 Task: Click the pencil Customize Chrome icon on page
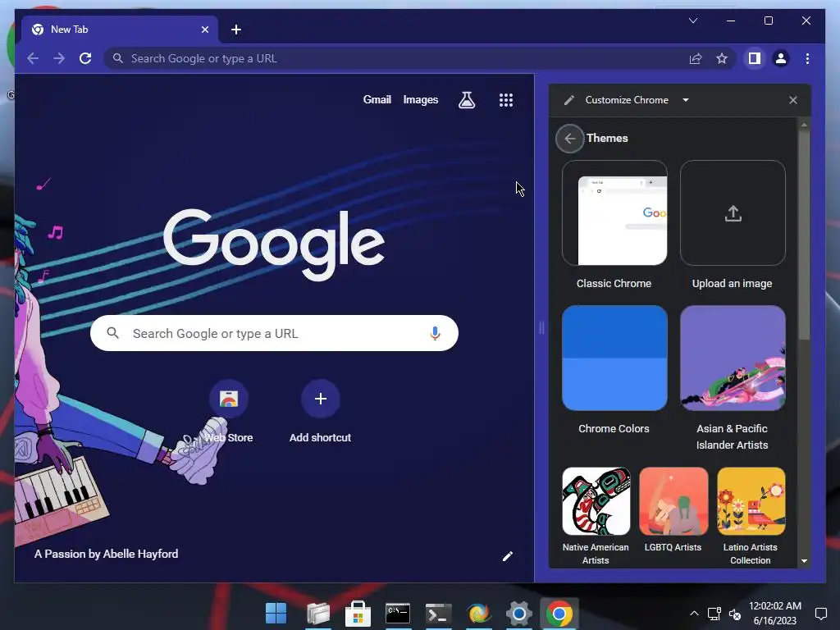(x=507, y=556)
